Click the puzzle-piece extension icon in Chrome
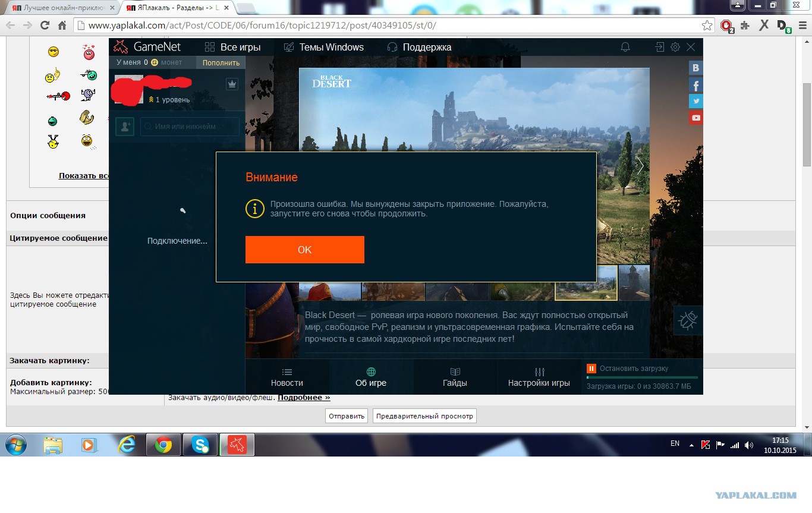This screenshot has width=812, height=513. click(x=745, y=26)
